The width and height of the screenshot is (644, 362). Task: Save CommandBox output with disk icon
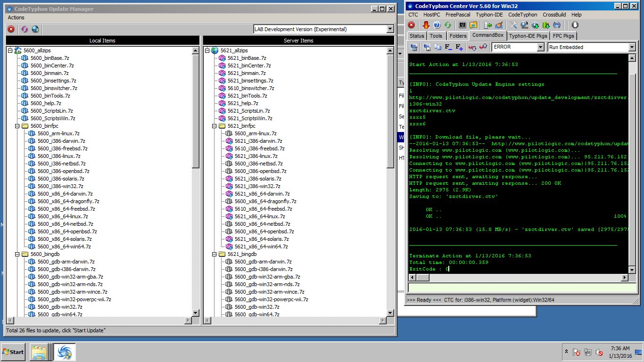pyautogui.click(x=427, y=47)
